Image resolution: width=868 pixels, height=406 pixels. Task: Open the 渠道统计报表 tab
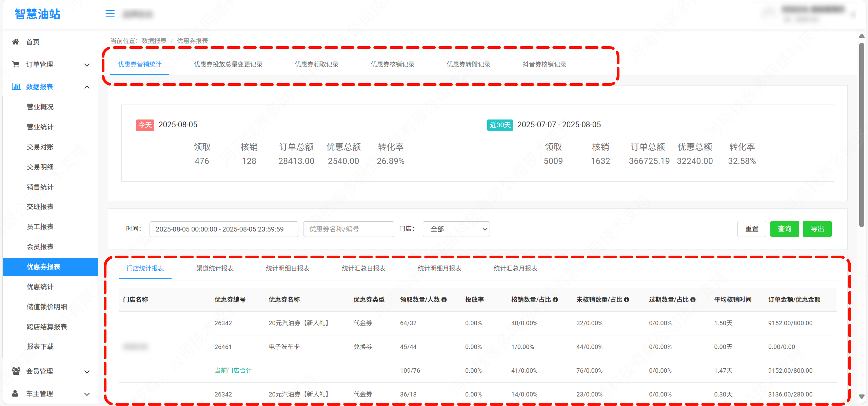[215, 268]
